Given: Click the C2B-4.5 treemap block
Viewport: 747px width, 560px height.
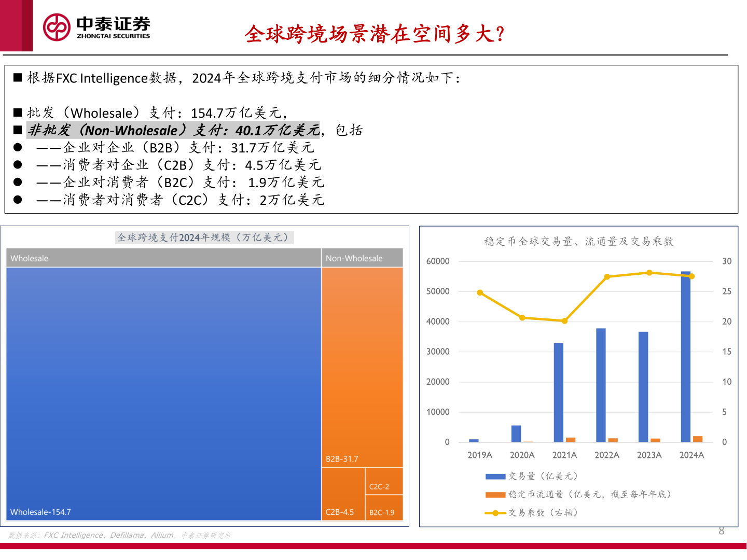Looking at the screenshot, I should tap(343, 494).
